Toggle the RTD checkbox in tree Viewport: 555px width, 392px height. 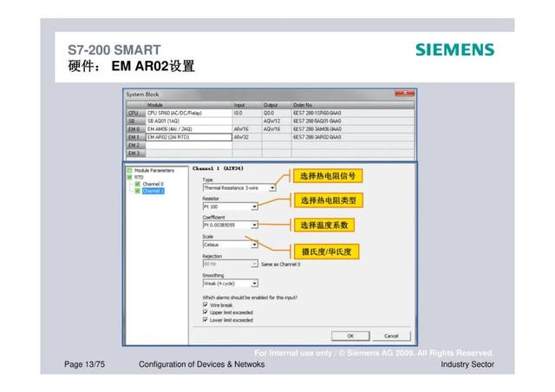pos(129,177)
